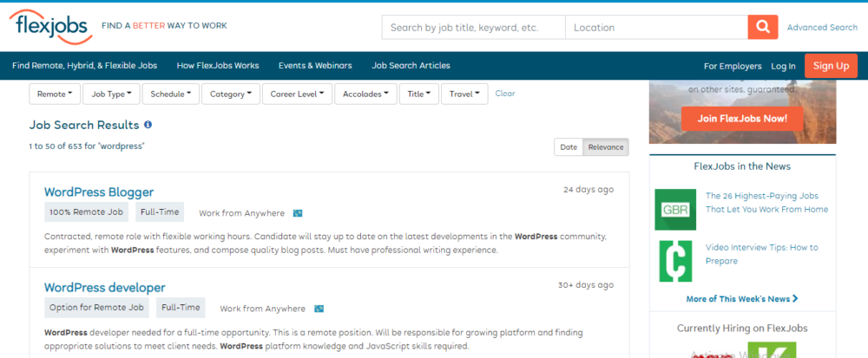Click the 100% Remote Job tag
The image size is (868, 358).
(x=87, y=212)
